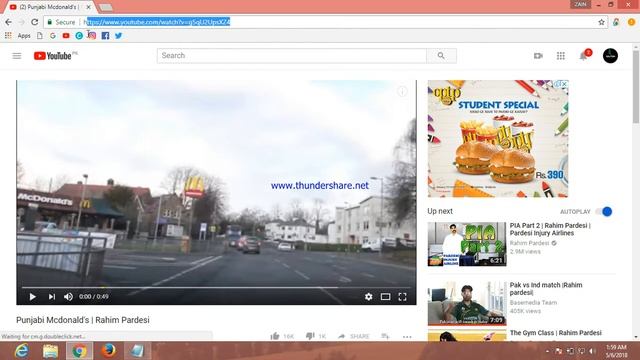The width and height of the screenshot is (640, 360).
Task: Open the notifications bell
Action: [x=583, y=56]
